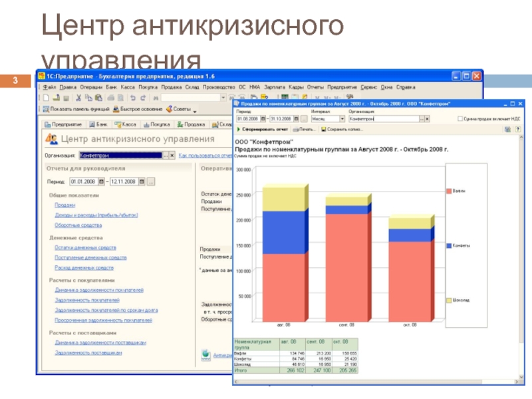Click the blue Конфеты legend swatch
The width and height of the screenshot is (532, 399).
[449, 245]
